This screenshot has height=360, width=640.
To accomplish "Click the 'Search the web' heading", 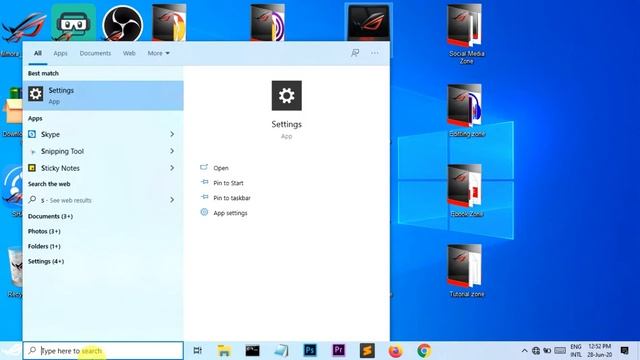I will pos(49,184).
